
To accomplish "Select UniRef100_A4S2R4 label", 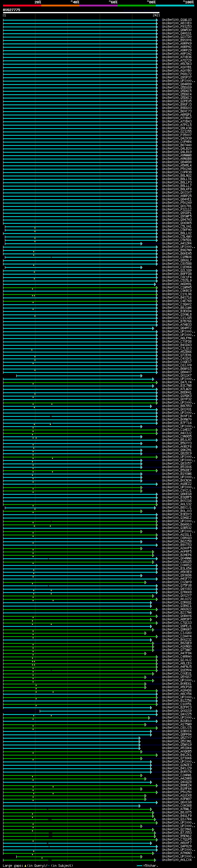I will point(177,243).
